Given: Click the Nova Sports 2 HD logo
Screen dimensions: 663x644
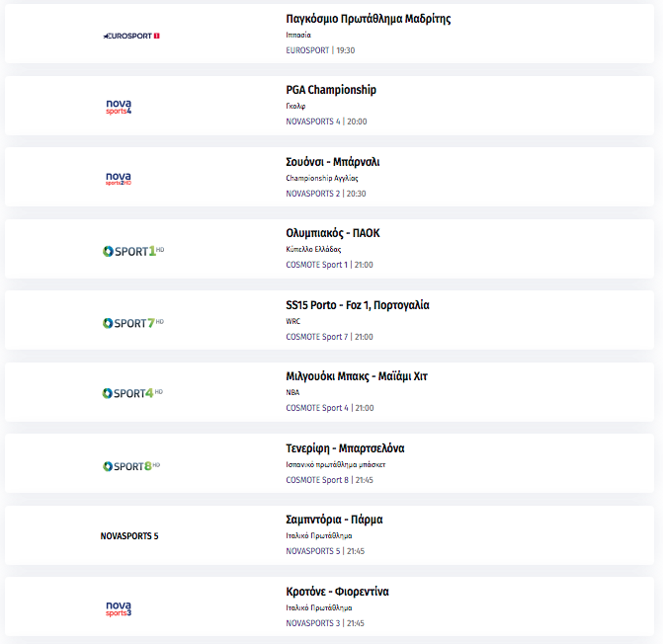Looking at the screenshot, I should click(119, 179).
